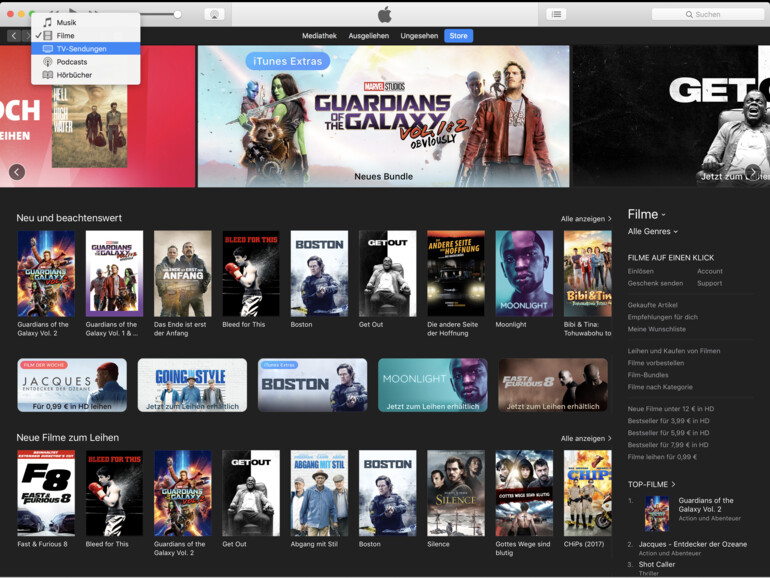This screenshot has width=770, height=578.
Task: Click the Bleed for This title under Neu
Action: (x=244, y=325)
